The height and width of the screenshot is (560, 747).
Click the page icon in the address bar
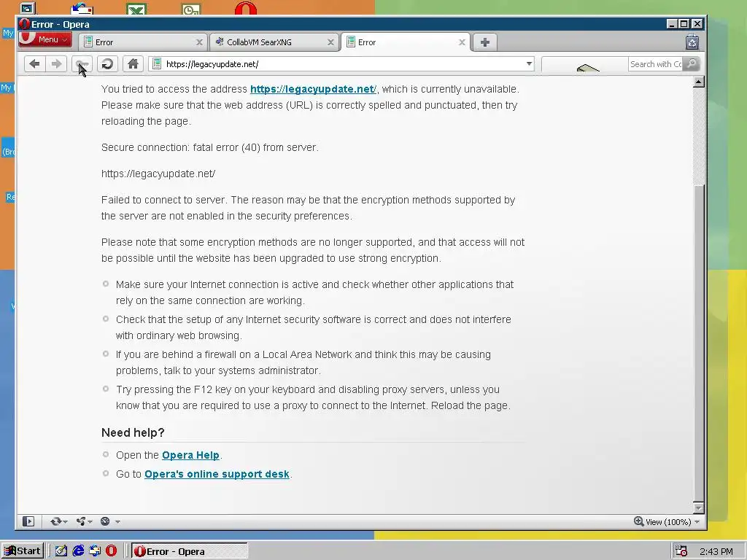tap(157, 64)
